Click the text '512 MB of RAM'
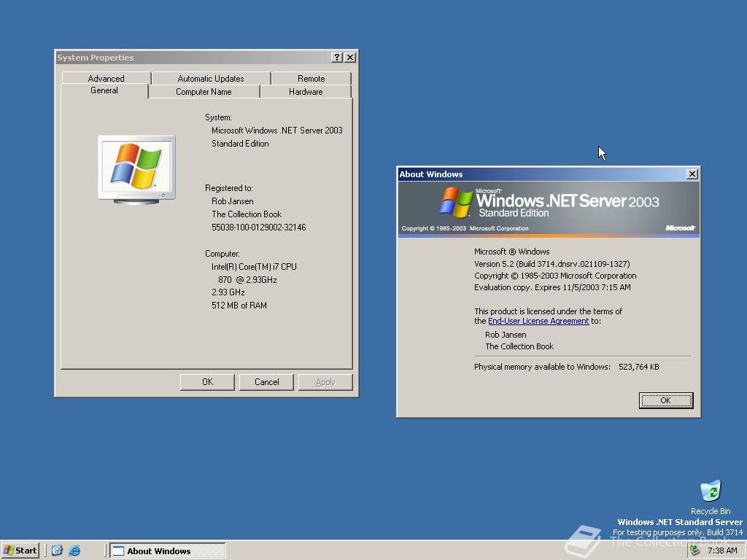Image resolution: width=747 pixels, height=560 pixels. pyautogui.click(x=239, y=306)
